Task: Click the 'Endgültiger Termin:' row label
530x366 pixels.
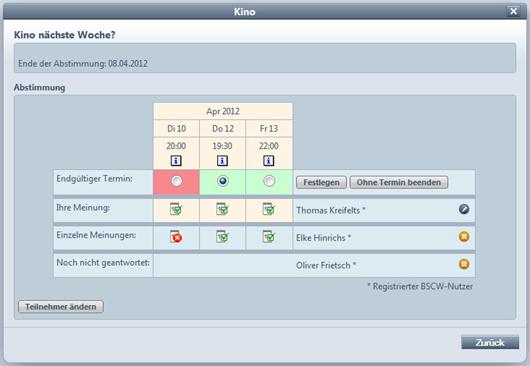Action: [94, 179]
